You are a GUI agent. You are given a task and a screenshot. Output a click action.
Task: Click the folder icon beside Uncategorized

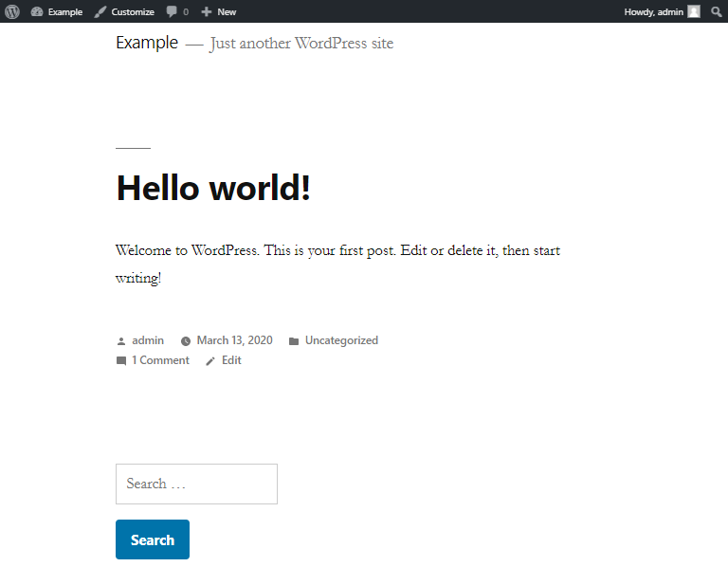coord(294,341)
